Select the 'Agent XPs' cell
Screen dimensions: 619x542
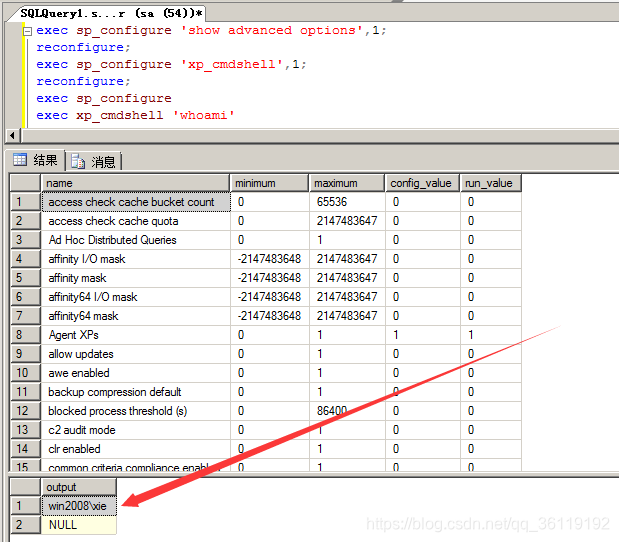pyautogui.click(x=136, y=335)
